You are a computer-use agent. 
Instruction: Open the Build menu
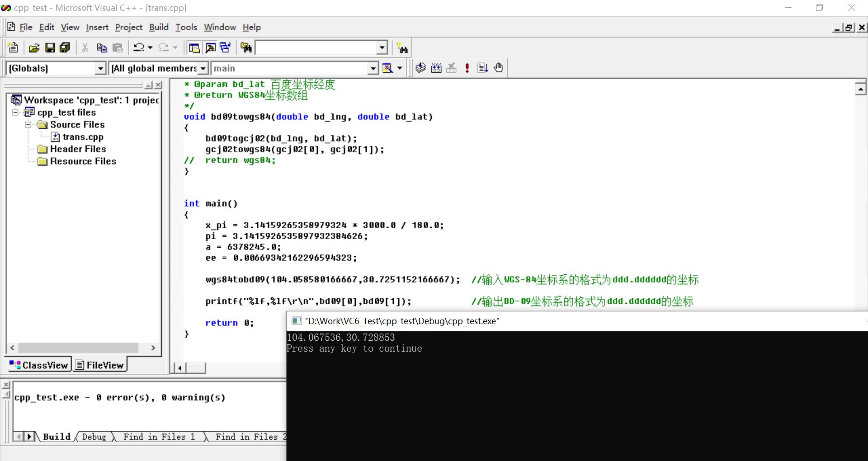tap(159, 27)
